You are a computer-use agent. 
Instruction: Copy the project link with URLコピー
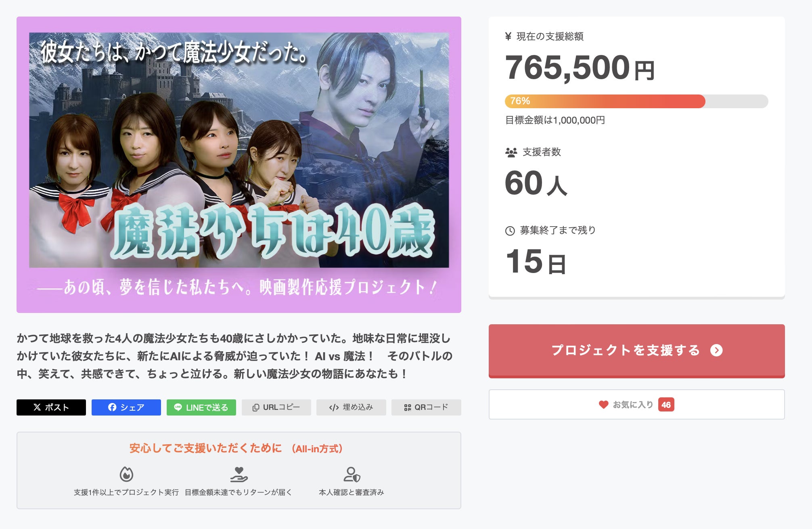click(x=276, y=407)
